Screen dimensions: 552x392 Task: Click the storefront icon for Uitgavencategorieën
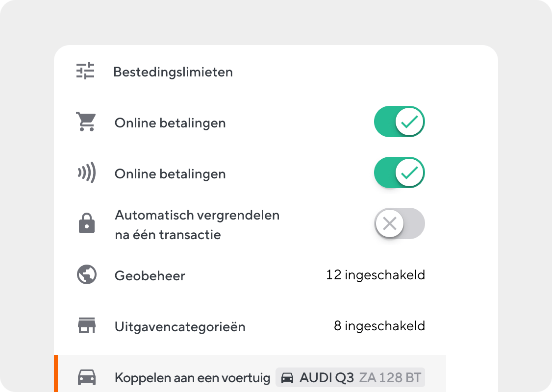87,325
